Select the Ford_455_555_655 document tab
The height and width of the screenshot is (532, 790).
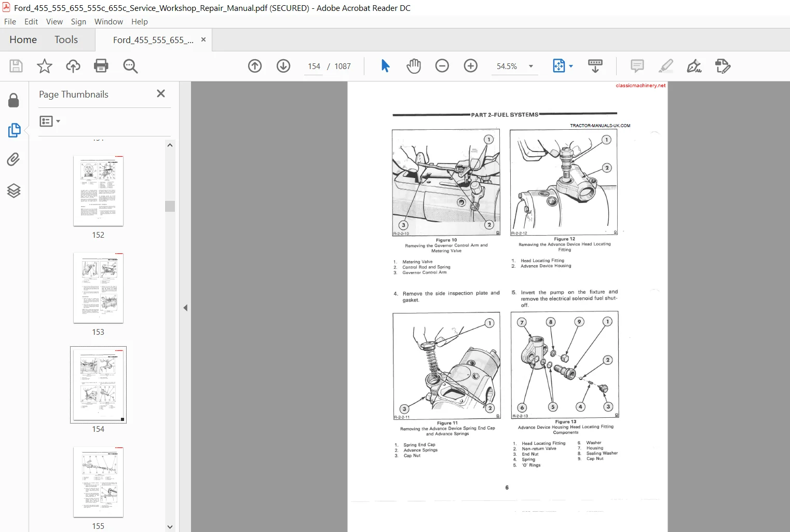pos(153,40)
